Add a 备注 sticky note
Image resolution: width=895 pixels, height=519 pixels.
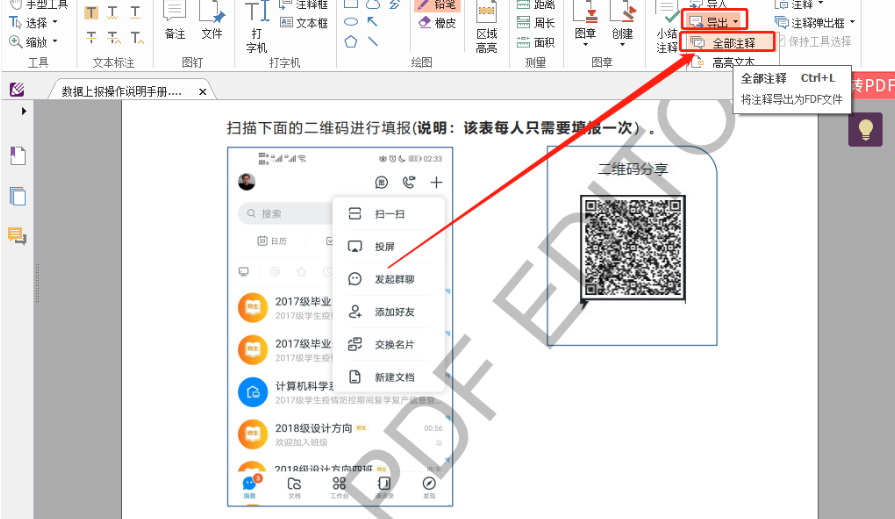click(x=175, y=21)
